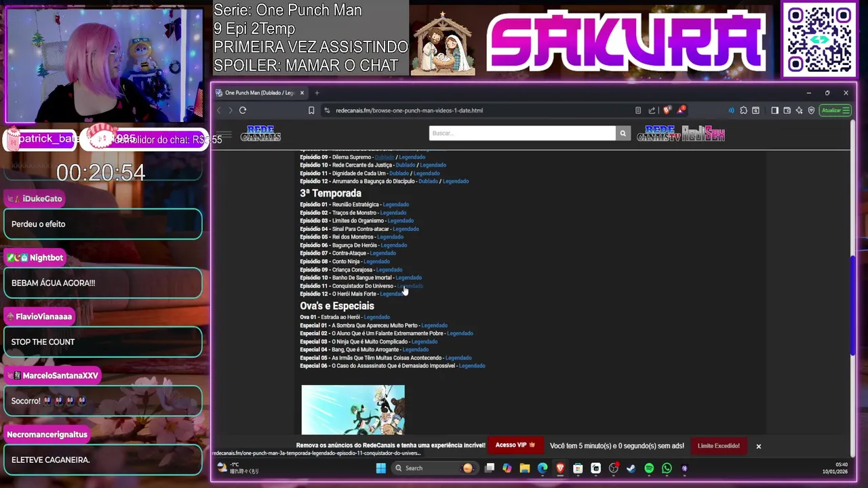Open the taskbar clock and date
The height and width of the screenshot is (488, 868).
tap(835, 468)
